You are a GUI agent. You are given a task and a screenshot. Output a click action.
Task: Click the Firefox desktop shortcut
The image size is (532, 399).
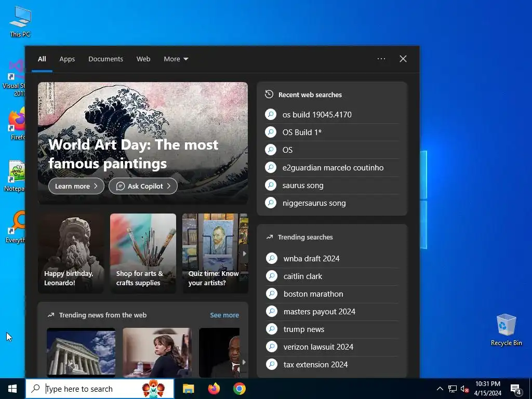(17, 124)
